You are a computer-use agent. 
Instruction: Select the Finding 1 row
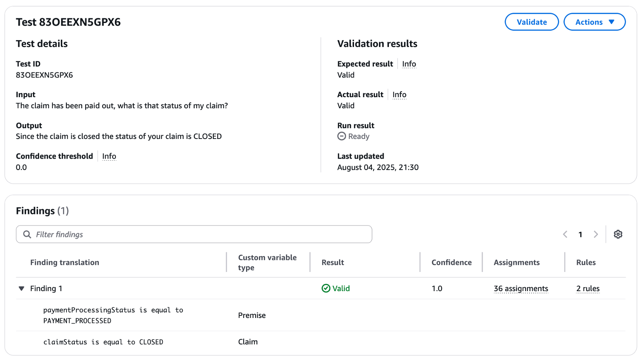pyautogui.click(x=46, y=288)
